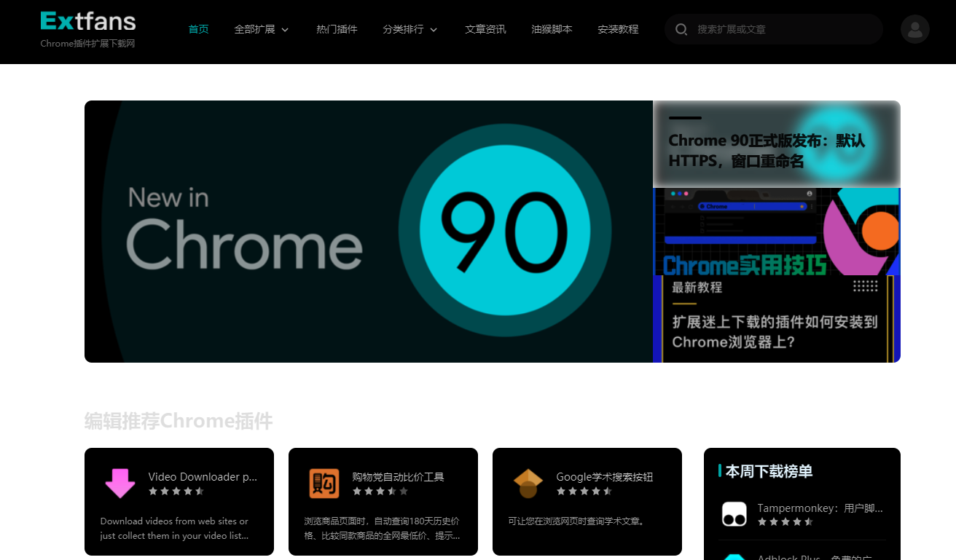Open the Tampermonkey icon in weekly chart
Viewport: 956px width, 560px height.
point(734,514)
